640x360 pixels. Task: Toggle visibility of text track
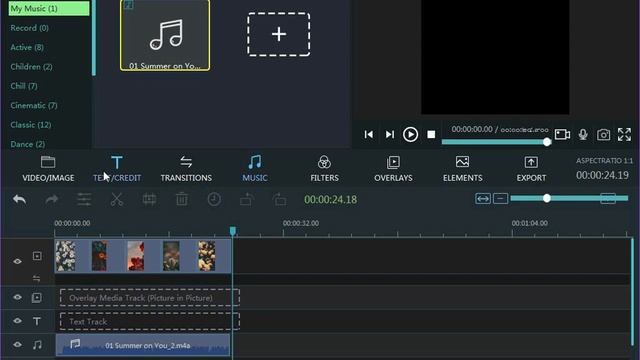(17, 321)
